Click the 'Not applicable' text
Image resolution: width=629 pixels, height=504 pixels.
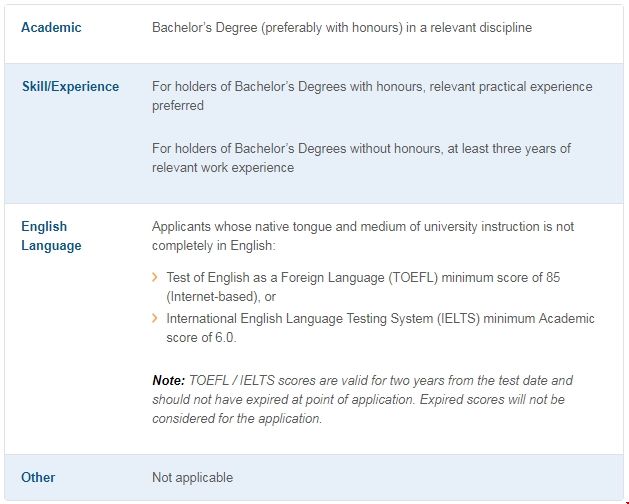tap(192, 477)
